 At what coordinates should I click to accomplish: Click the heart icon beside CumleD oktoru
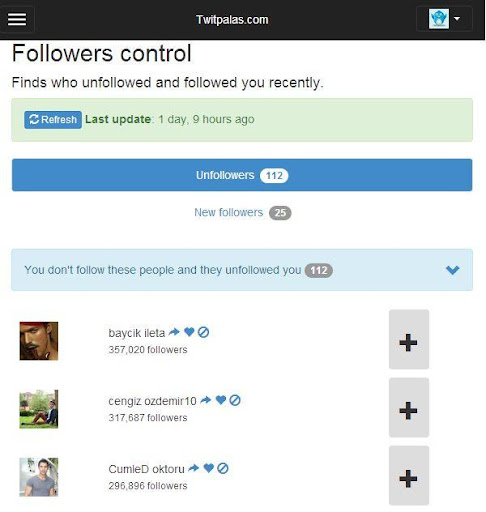pyautogui.click(x=209, y=468)
